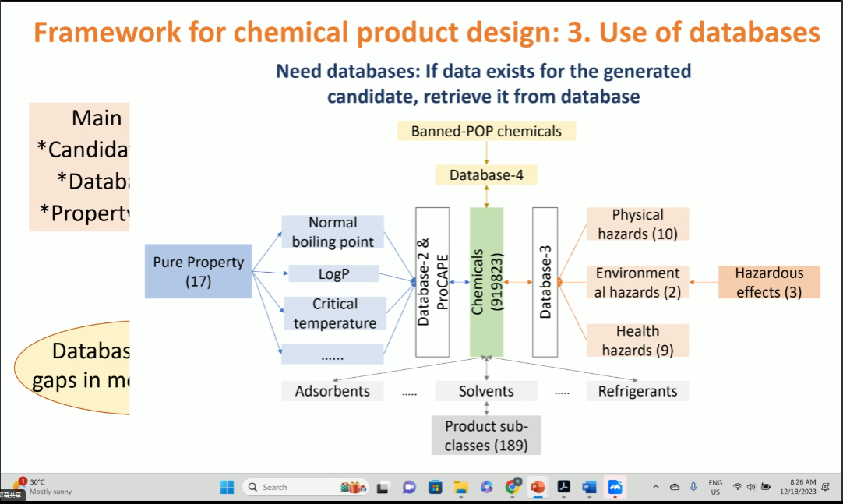This screenshot has height=504, width=843.
Task: Open Microsoft 365 Copilot icon
Action: [x=487, y=488]
